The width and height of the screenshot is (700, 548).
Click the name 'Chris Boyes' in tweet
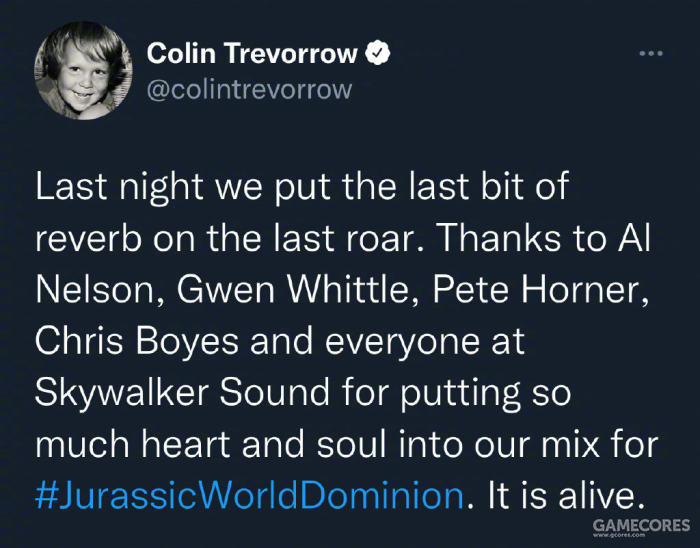coord(137,341)
